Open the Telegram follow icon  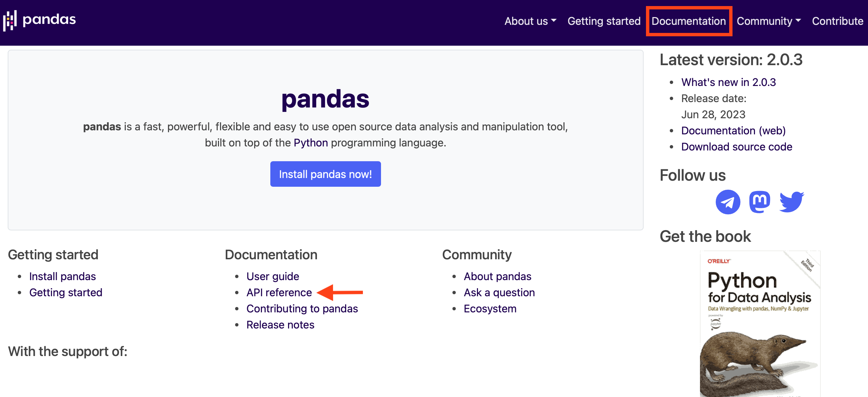pyautogui.click(x=727, y=202)
